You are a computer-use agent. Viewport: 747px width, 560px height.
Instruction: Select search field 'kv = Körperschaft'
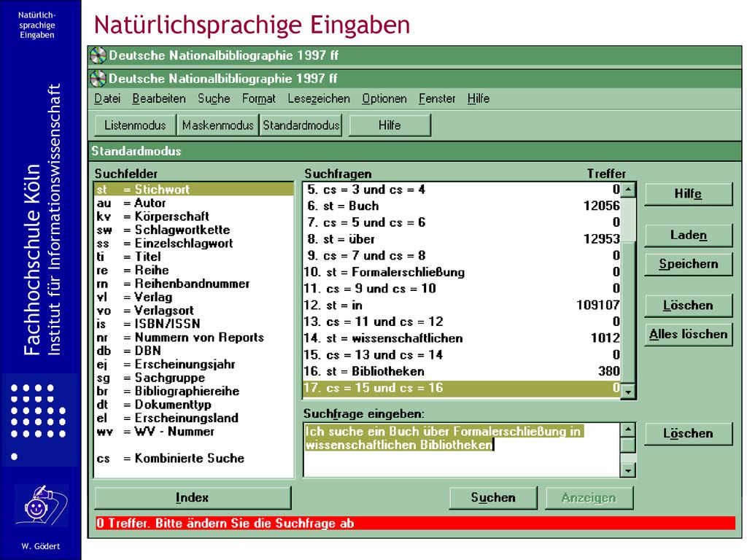(194, 216)
